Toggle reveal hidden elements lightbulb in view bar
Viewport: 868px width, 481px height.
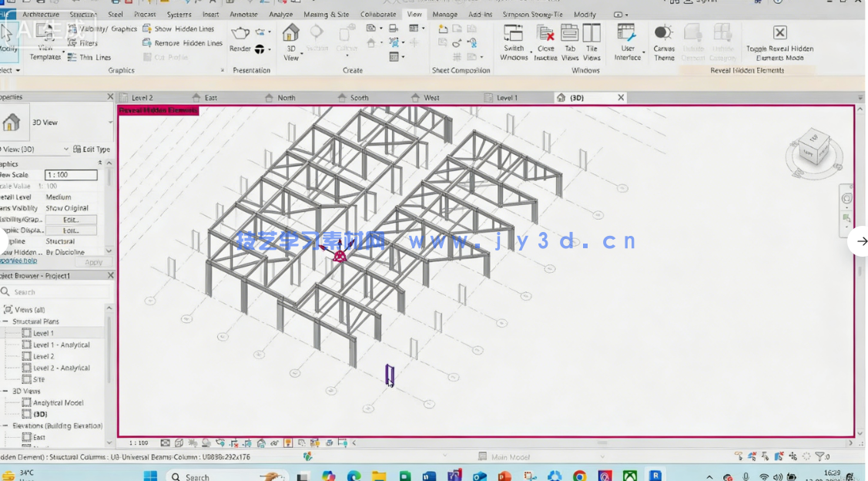pos(288,443)
